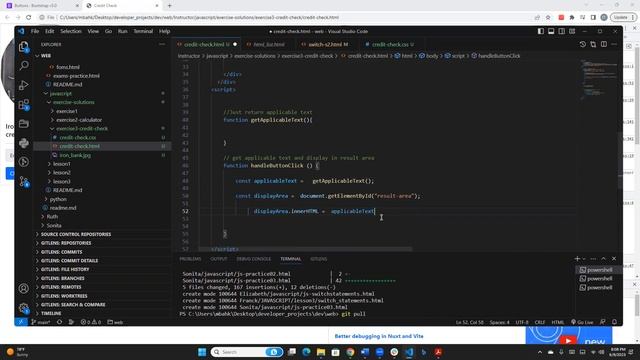Switch to the credit-check.css editor tab
640x360 pixels.
[389, 44]
